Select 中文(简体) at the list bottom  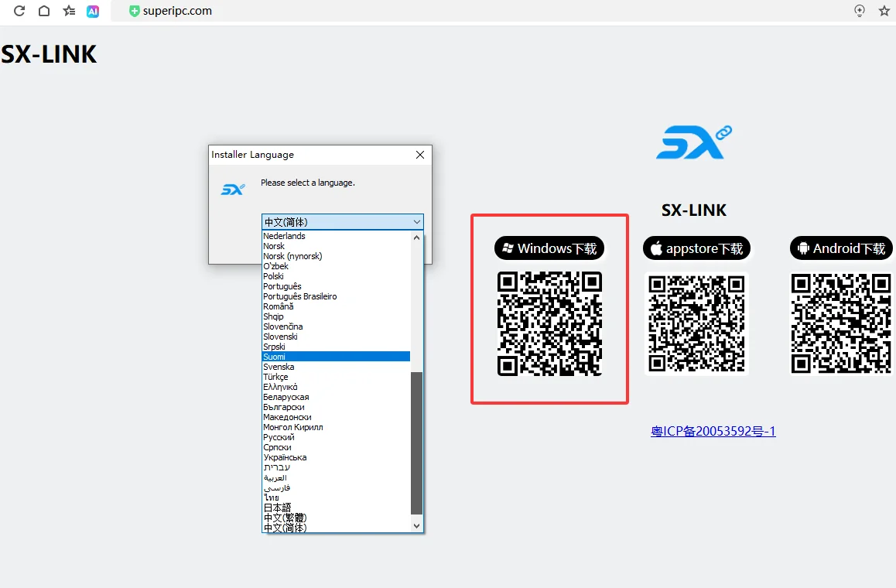pyautogui.click(x=336, y=528)
